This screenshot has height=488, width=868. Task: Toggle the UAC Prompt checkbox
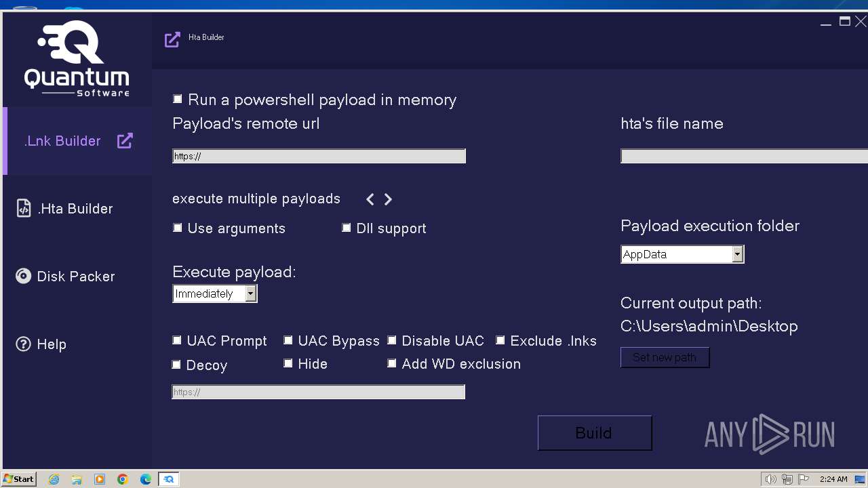tap(177, 340)
